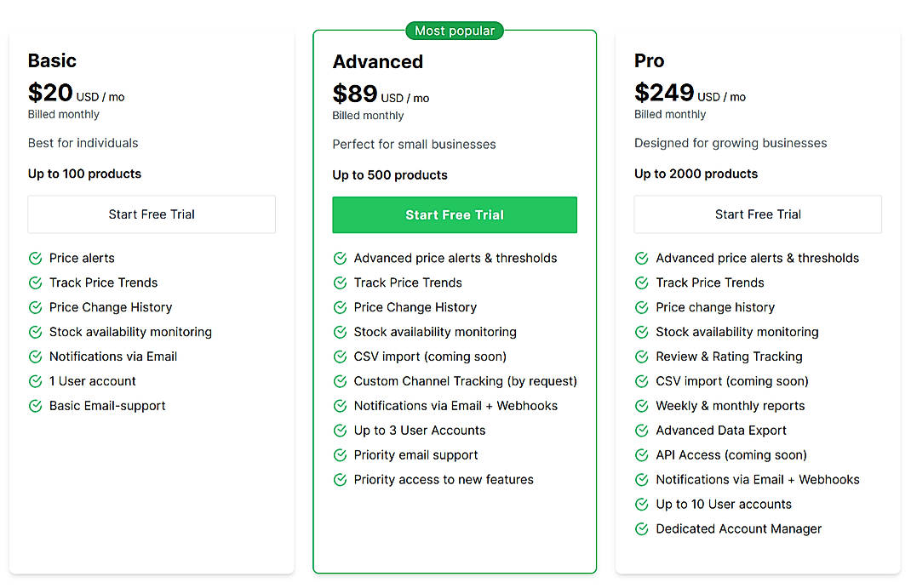Click the green check next to Basic Email-support
The image size is (911, 588).
(x=35, y=406)
